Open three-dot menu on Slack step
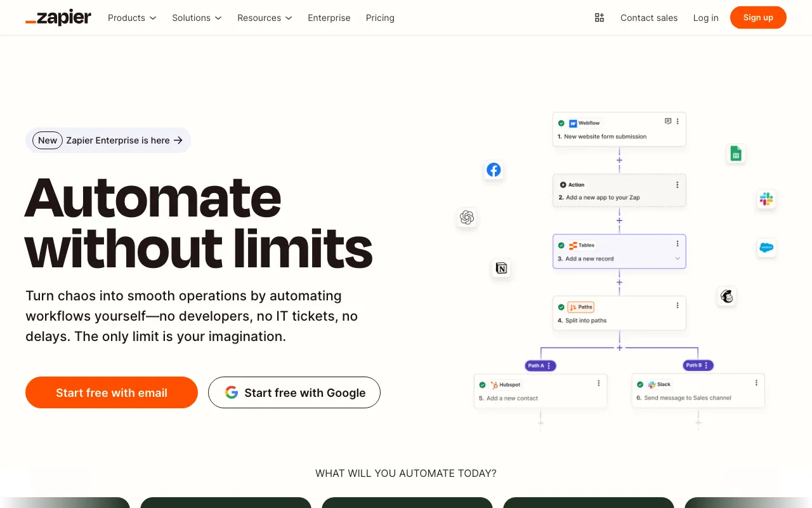Screen dimensions: 812x508 coord(756,383)
